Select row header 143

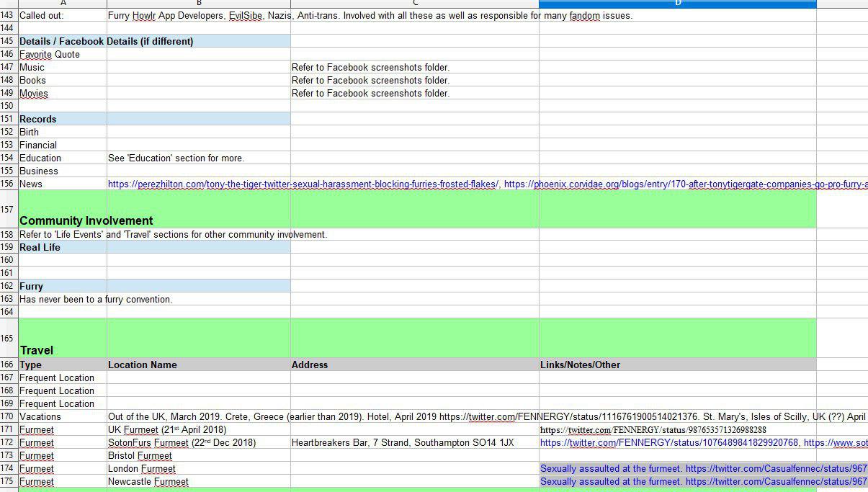9,15
